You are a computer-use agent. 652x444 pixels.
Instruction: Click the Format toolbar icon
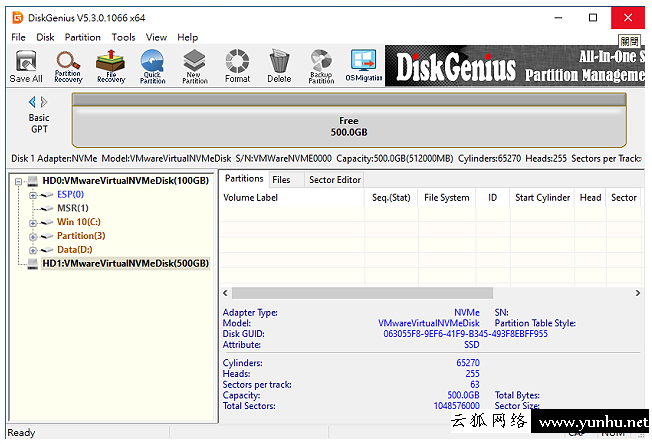237,67
